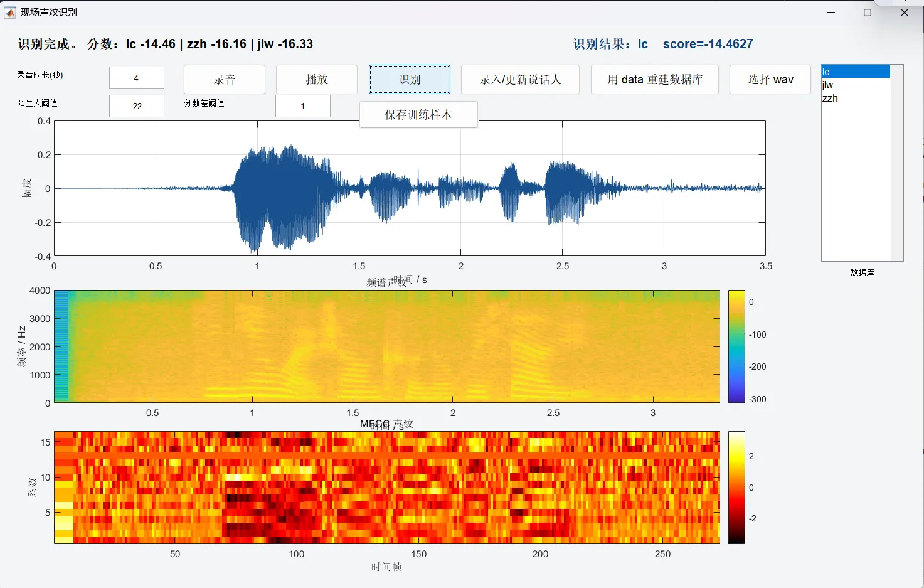Click the 录音 record button
Viewport: 924px width, 588px height.
[x=225, y=80]
